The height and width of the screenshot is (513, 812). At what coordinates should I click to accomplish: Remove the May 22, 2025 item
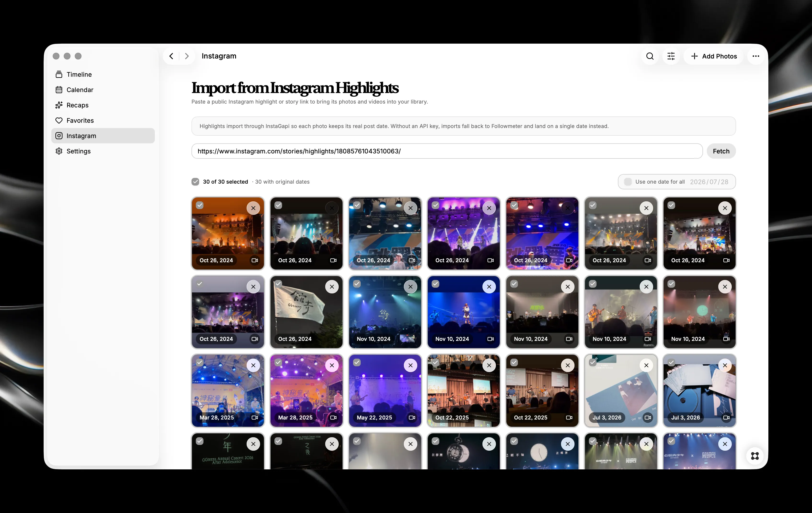[x=410, y=365]
